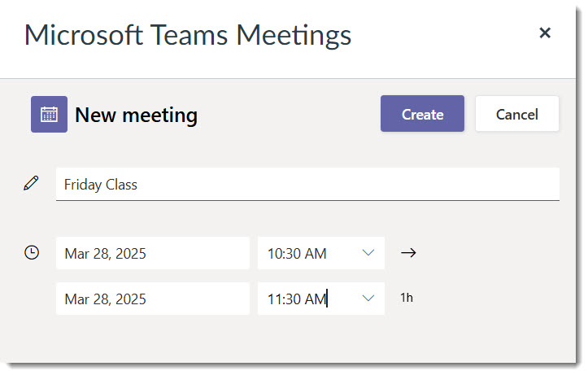The height and width of the screenshot is (375, 588).
Task: Click the New meeting heading text
Action: (136, 115)
